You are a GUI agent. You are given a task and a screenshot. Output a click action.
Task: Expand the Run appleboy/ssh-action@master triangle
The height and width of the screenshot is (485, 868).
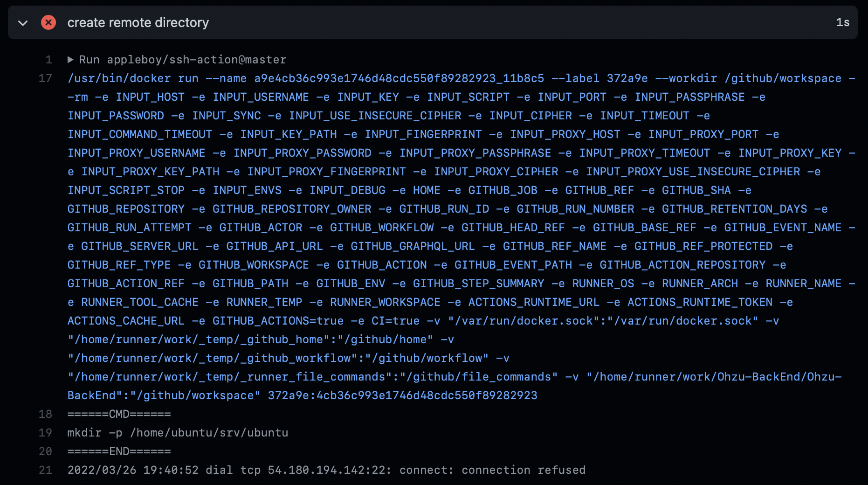pos(70,60)
